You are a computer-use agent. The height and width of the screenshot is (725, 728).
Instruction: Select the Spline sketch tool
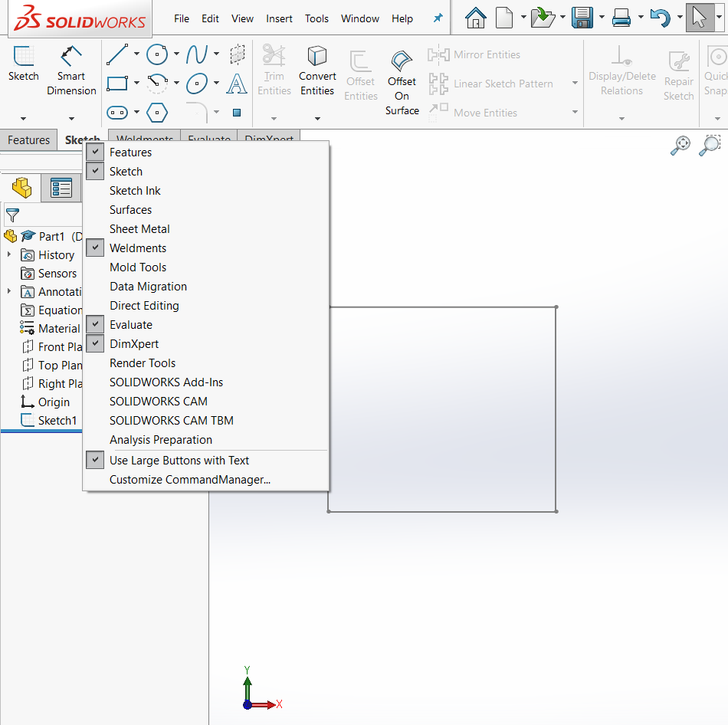197,55
